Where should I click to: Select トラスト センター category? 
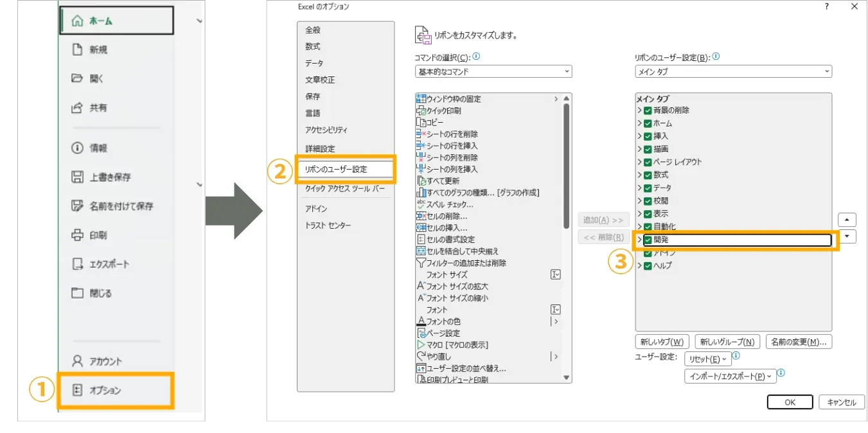click(x=328, y=225)
